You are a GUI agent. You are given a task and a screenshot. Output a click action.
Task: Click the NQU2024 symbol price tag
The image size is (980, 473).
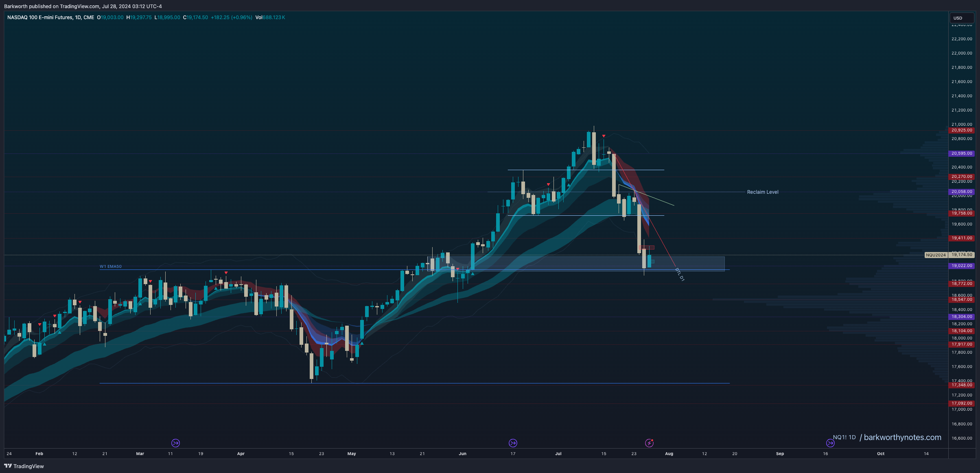tap(936, 255)
